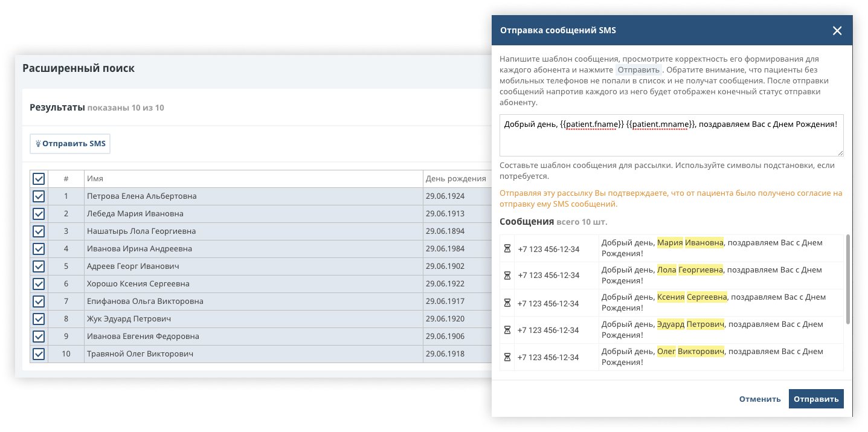Click the pending status icon for Лола Георгиевна's SMS
Screen dimensions: 868x432
[507, 275]
